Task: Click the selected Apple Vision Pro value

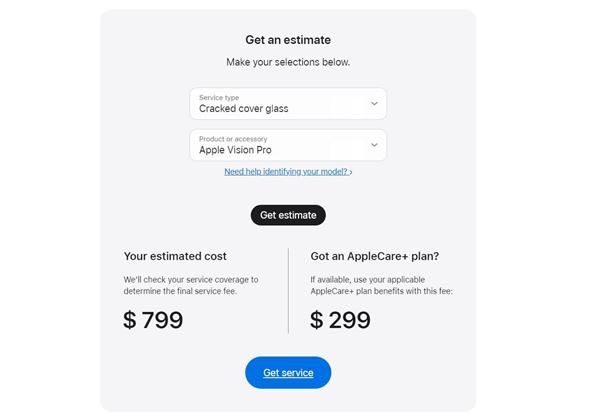Action: [235, 151]
